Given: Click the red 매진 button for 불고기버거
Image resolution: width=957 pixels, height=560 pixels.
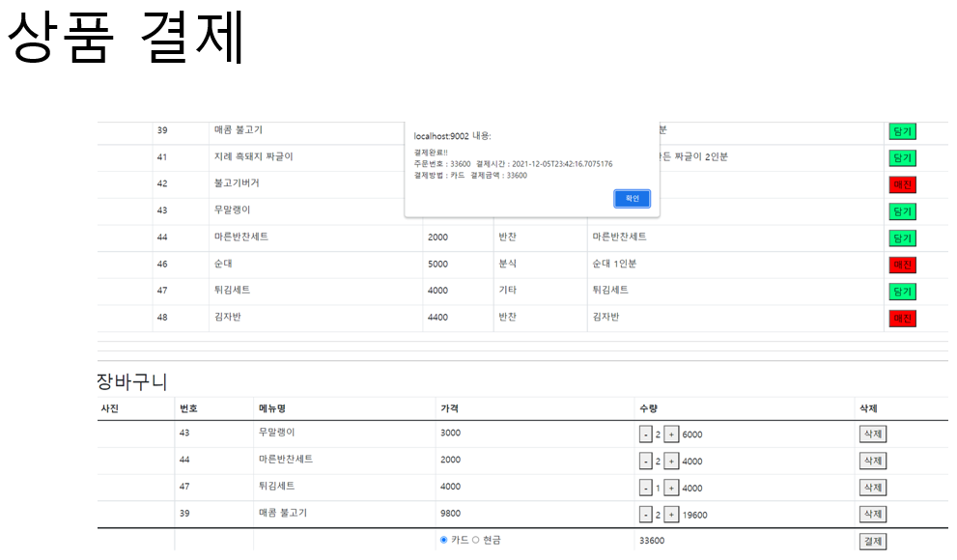Looking at the screenshot, I should pos(902,182).
